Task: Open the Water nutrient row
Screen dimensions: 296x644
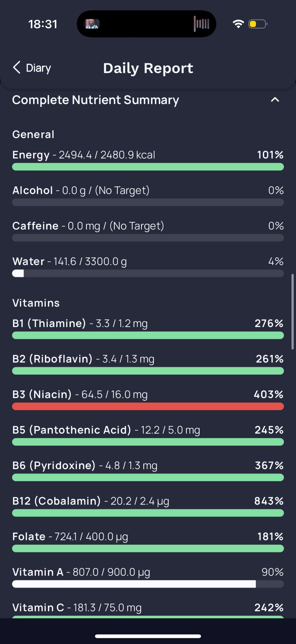Action: 148,266
